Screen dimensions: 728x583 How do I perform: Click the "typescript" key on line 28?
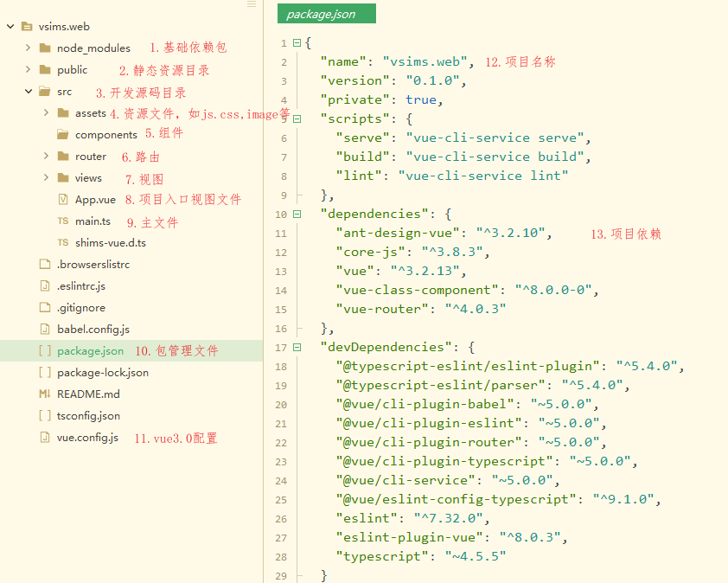pyautogui.click(x=382, y=556)
